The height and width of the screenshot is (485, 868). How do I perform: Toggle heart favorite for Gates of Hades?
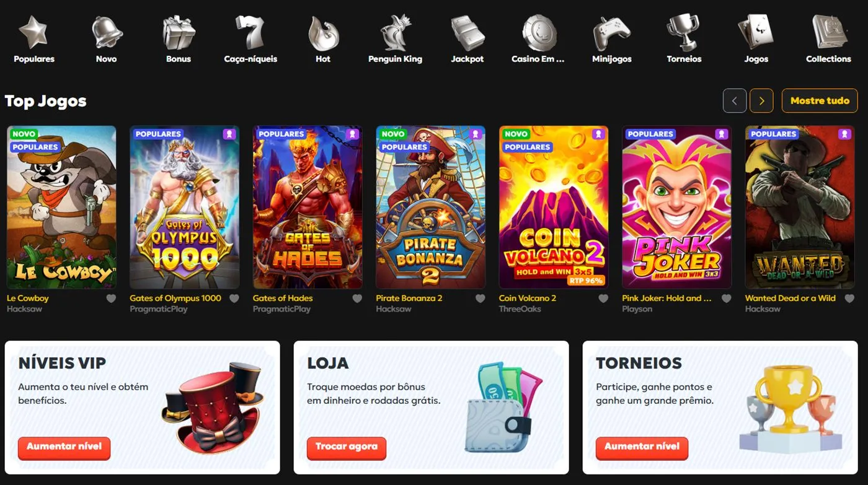tap(357, 299)
